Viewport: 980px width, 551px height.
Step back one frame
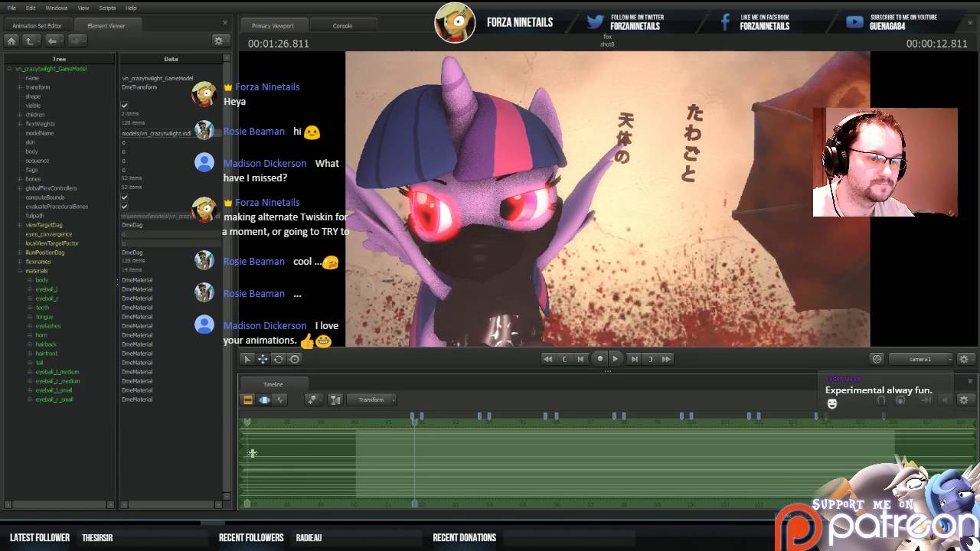click(580, 359)
